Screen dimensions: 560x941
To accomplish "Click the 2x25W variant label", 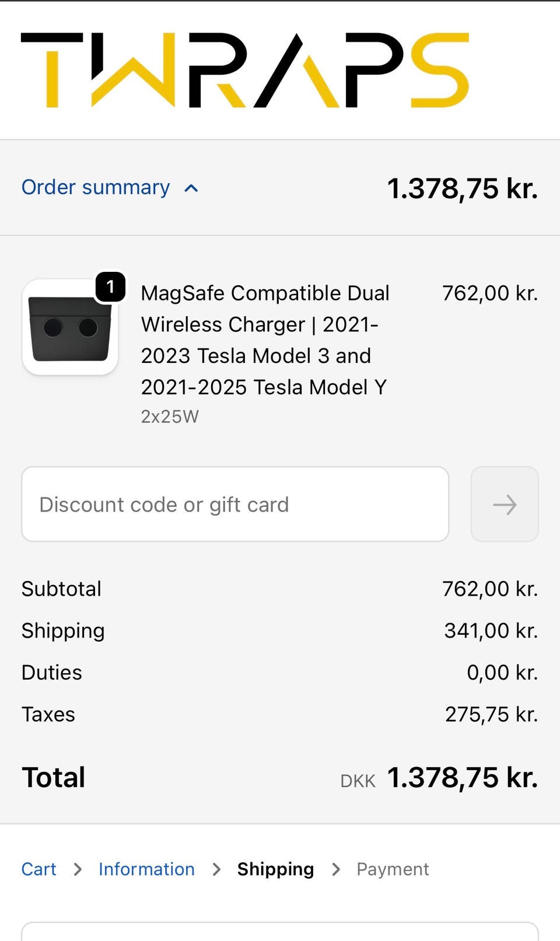I will [x=170, y=417].
